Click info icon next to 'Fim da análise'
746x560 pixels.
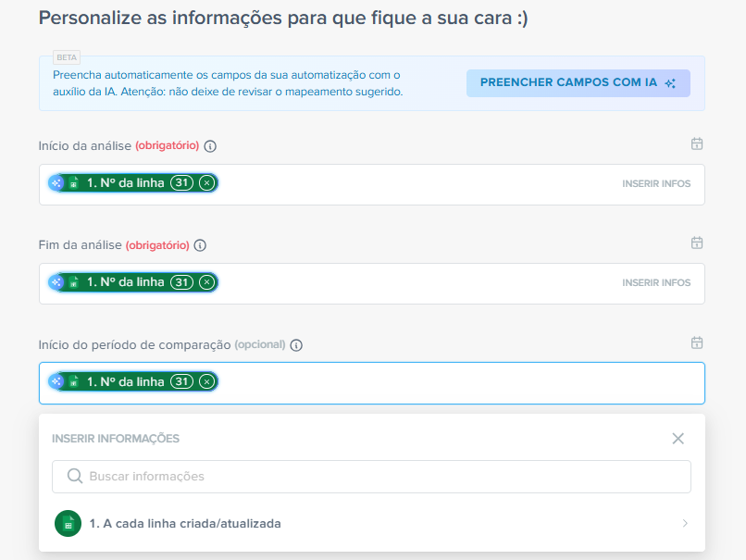pyautogui.click(x=200, y=245)
